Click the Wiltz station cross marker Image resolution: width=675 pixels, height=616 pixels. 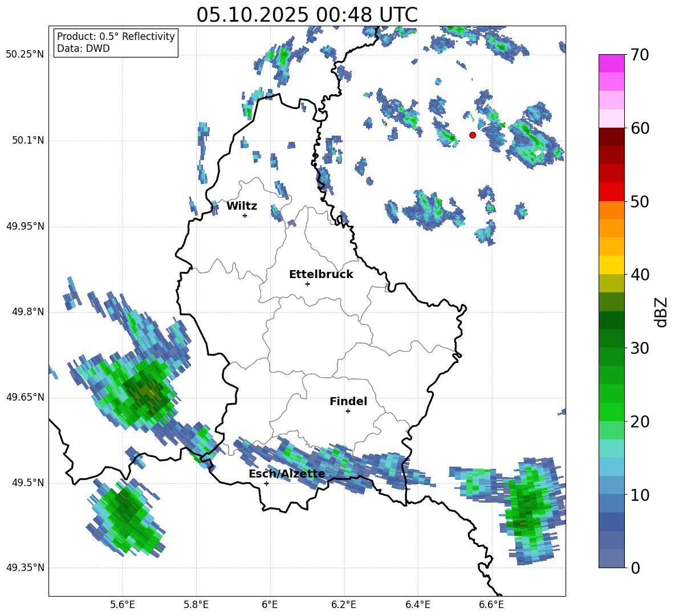245,216
